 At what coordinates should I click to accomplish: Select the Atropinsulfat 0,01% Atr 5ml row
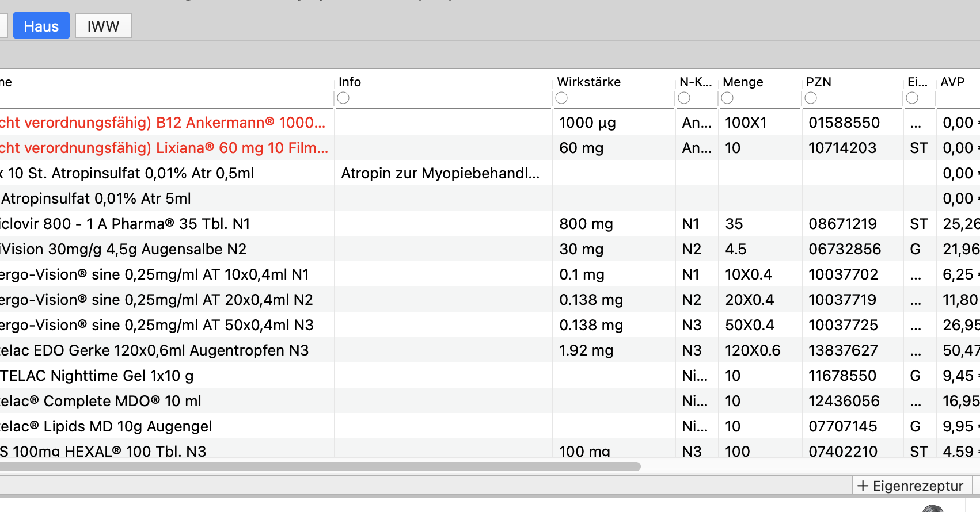(490, 198)
